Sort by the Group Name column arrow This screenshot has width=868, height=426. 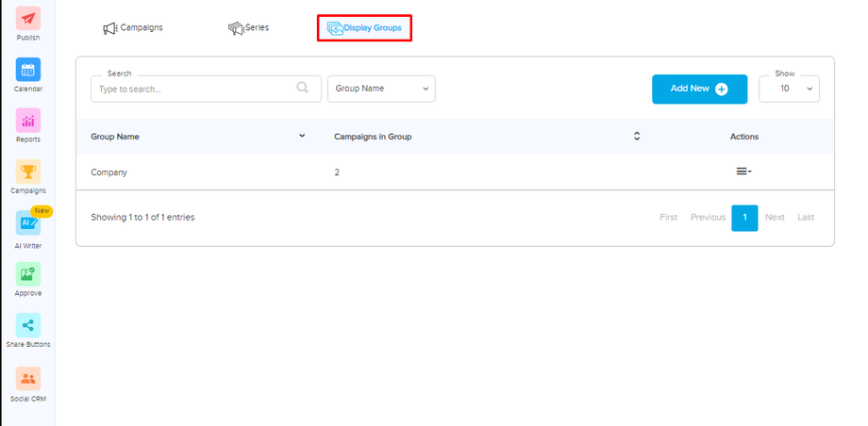(302, 136)
